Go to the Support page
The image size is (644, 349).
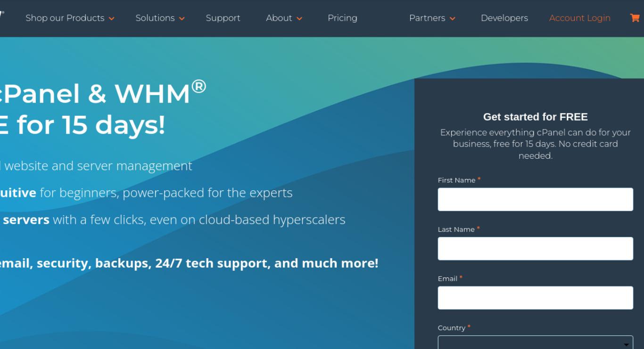point(223,18)
